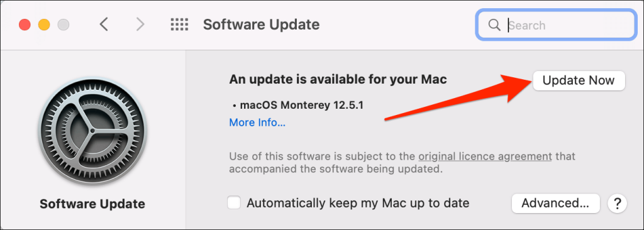Show all preferences via grid icon
The image size is (644, 230).
pyautogui.click(x=179, y=25)
